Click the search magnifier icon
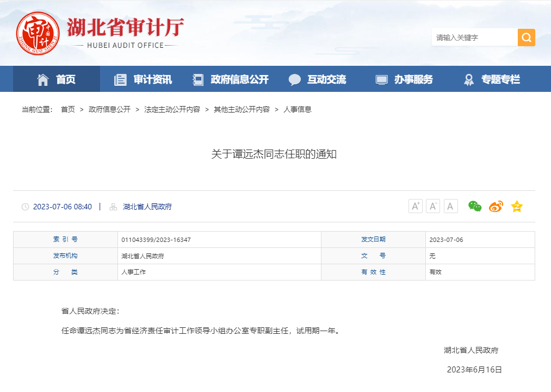551x392 pixels. pos(525,37)
